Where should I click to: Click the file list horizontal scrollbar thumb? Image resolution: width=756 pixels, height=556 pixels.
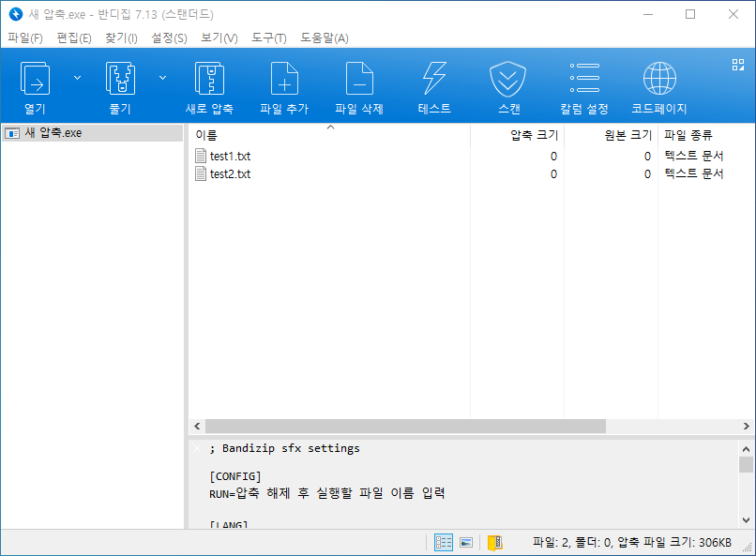pyautogui.click(x=405, y=426)
